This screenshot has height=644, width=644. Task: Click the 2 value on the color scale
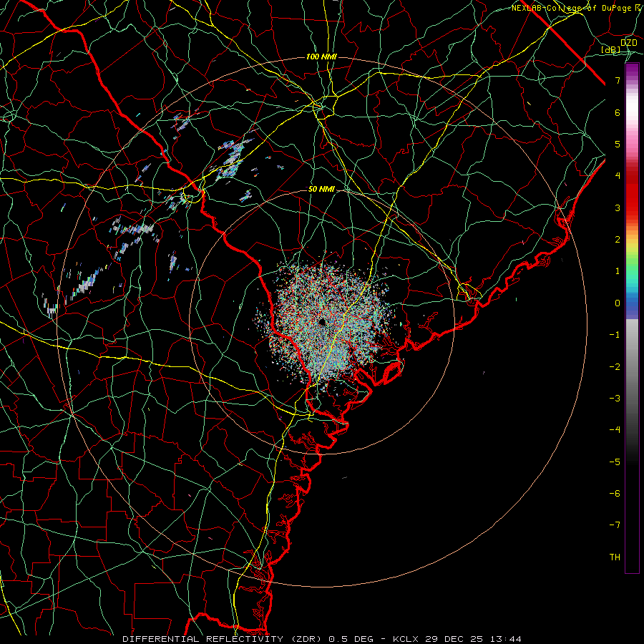pos(618,240)
